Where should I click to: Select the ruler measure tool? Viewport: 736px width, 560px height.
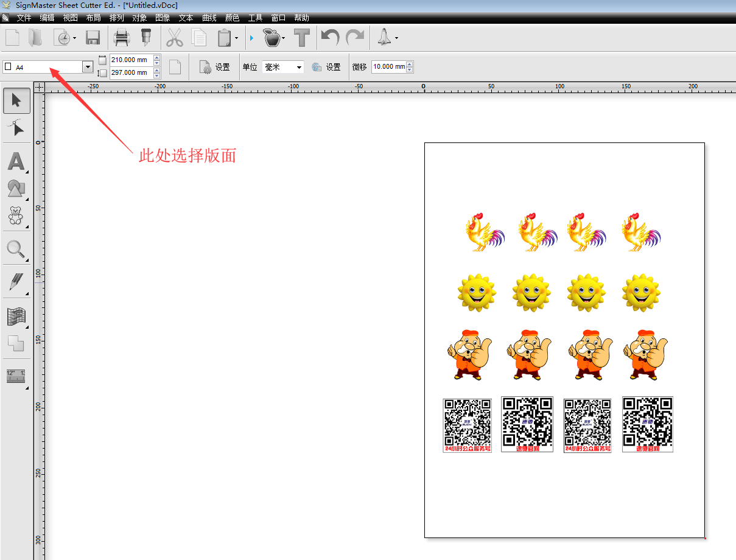click(16, 376)
